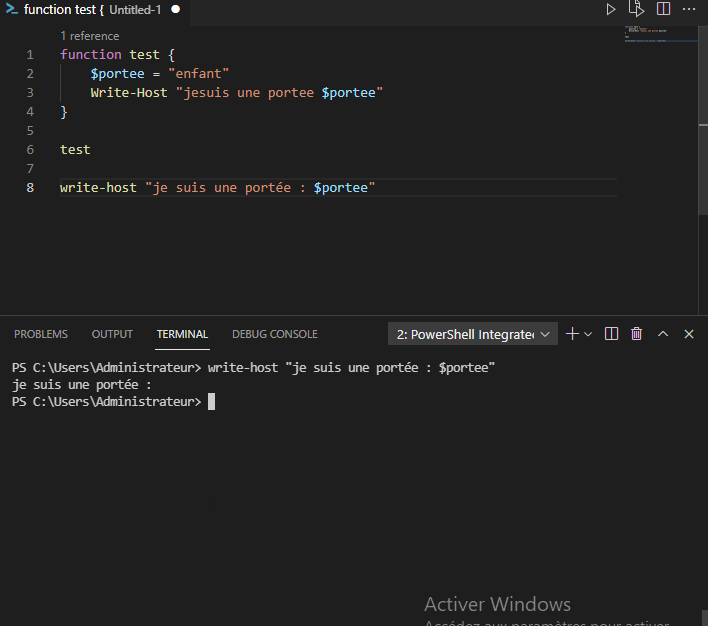Click the '1 reference' CodeLens link
Screen dimensions: 708x626
(x=89, y=36)
